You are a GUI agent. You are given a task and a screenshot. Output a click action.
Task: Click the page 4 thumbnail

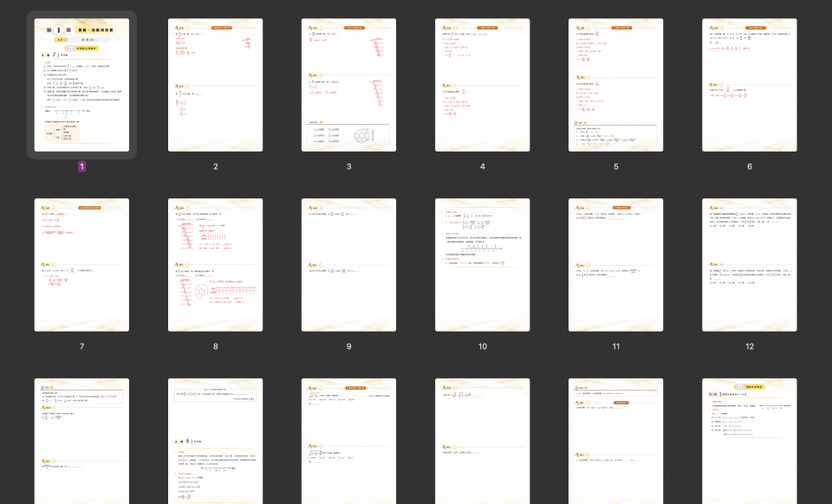(x=482, y=85)
